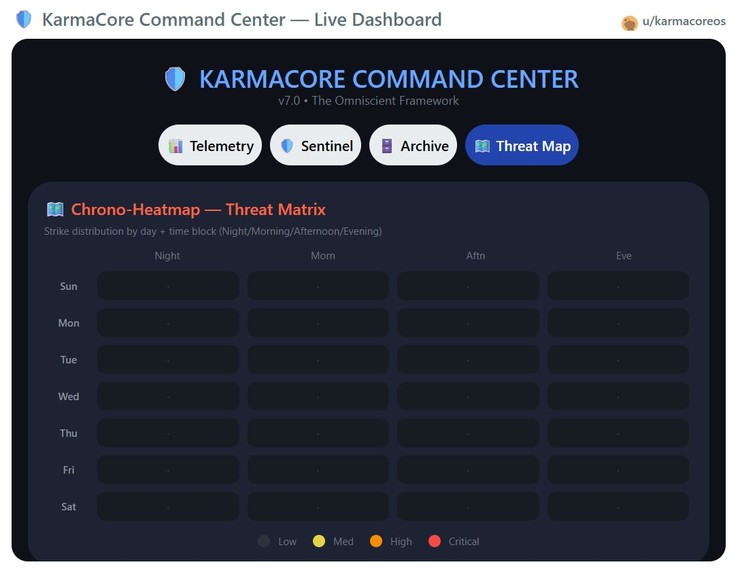The width and height of the screenshot is (740, 573).
Task: Click the Mon row label
Action: [x=68, y=323]
